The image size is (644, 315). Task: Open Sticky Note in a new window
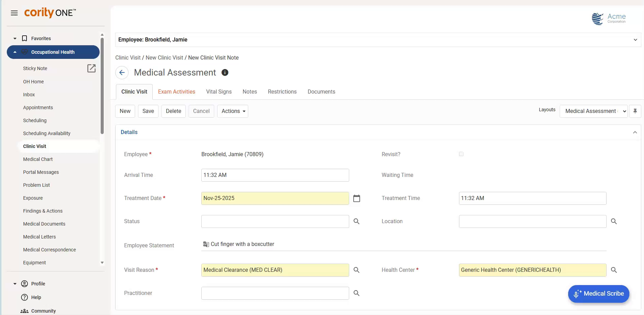point(91,68)
